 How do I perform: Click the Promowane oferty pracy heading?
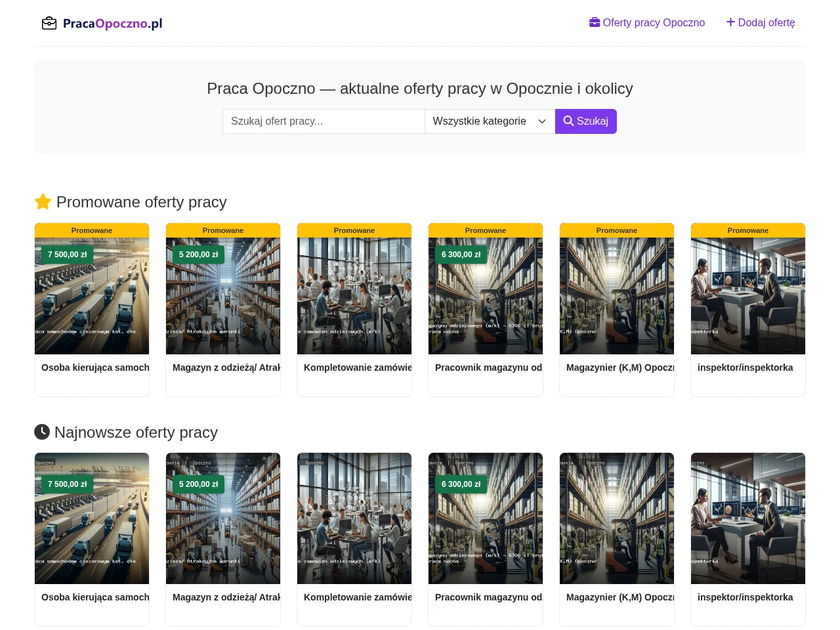[131, 202]
